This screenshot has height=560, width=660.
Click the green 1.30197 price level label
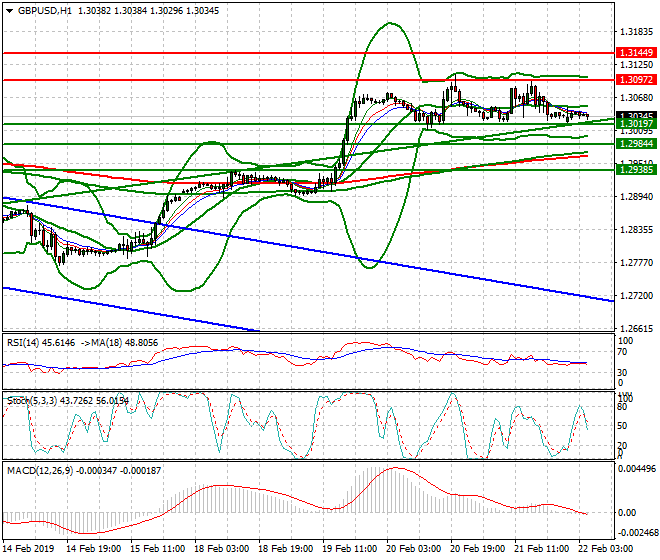pos(636,124)
